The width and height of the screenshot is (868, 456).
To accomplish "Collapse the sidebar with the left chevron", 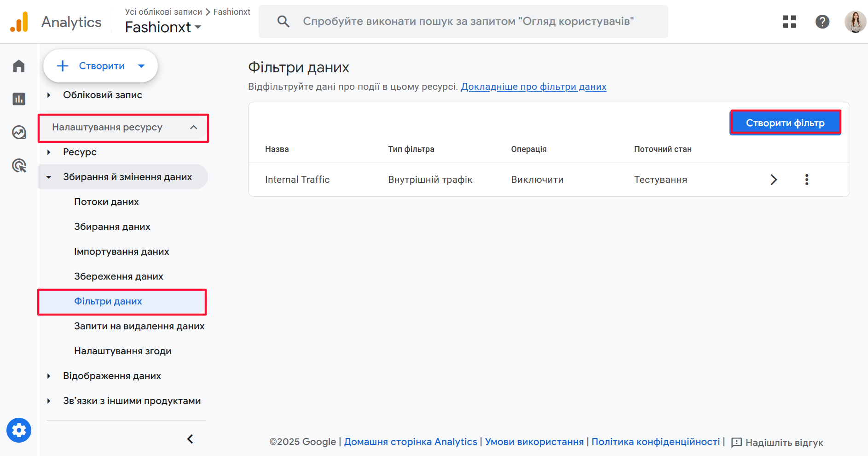I will point(190,439).
